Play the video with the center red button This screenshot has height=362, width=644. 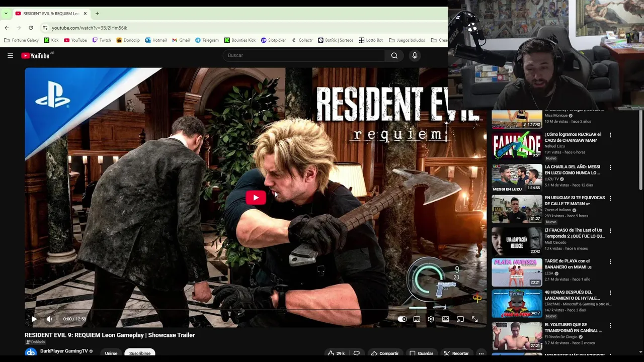[256, 198]
